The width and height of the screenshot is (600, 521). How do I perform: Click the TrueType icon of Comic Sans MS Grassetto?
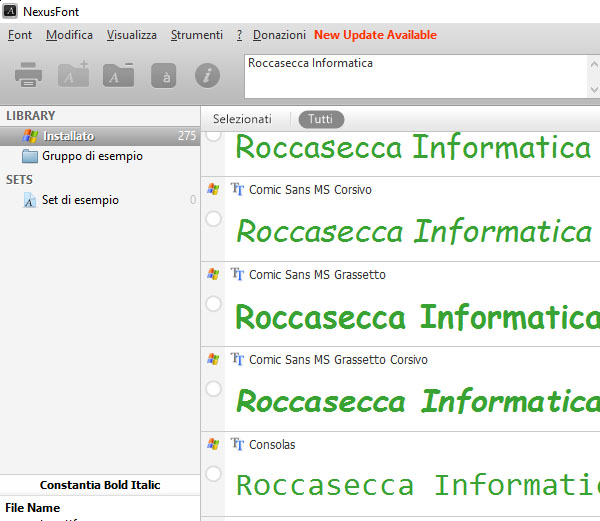pyautogui.click(x=237, y=274)
